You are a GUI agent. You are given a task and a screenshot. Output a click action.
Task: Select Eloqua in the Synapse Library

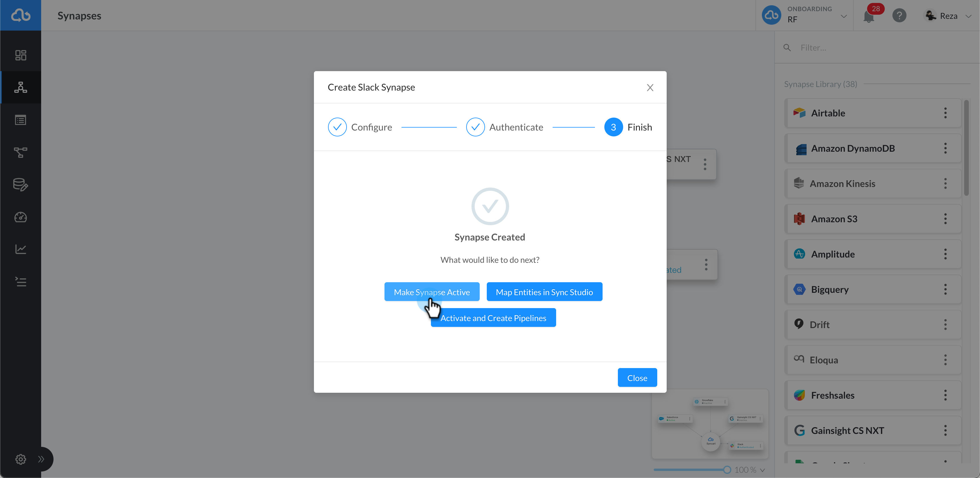[873, 360]
